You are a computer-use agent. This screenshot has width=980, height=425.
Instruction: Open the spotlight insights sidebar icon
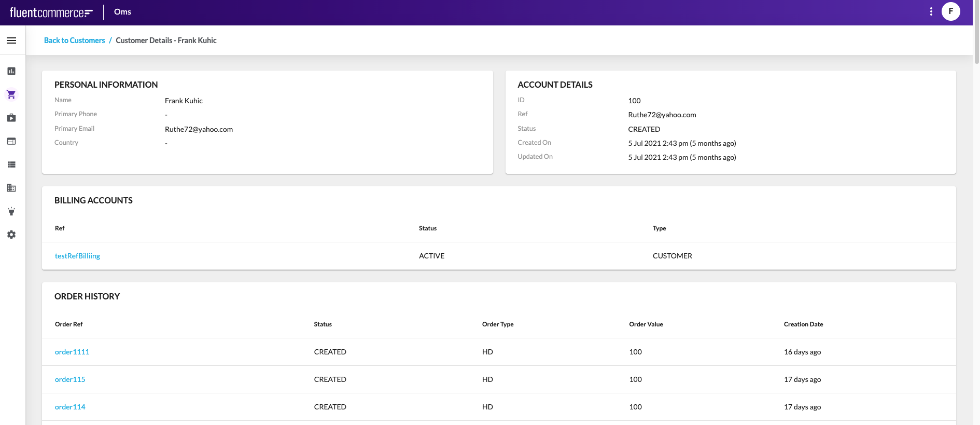(x=11, y=211)
